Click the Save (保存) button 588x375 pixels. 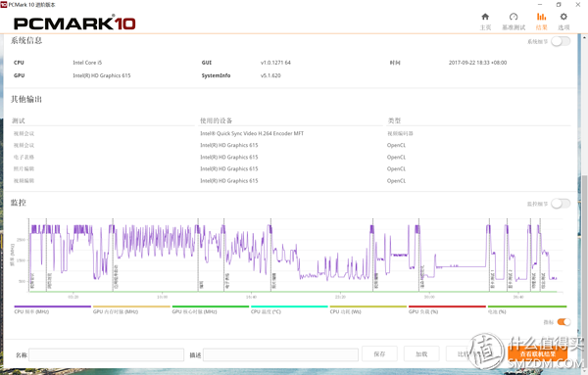(379, 354)
